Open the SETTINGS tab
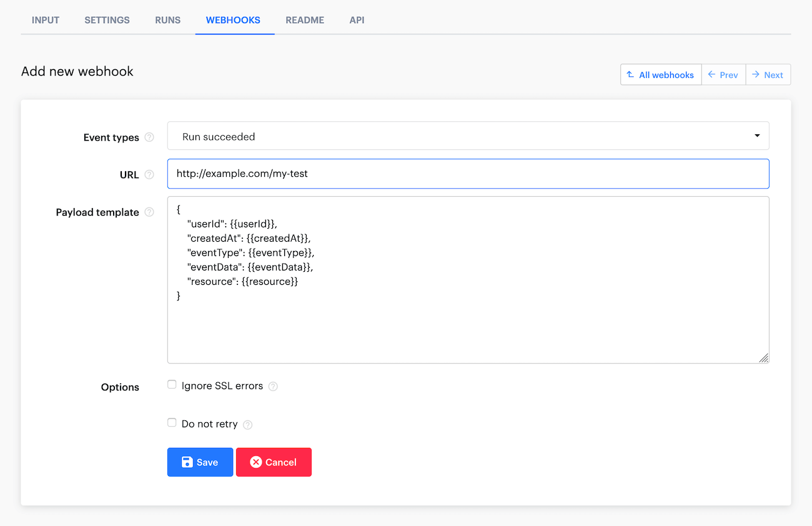This screenshot has height=526, width=812. coord(107,20)
